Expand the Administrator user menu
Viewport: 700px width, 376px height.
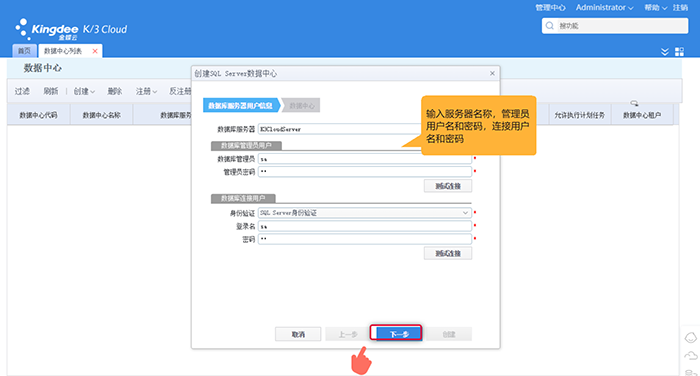point(604,8)
